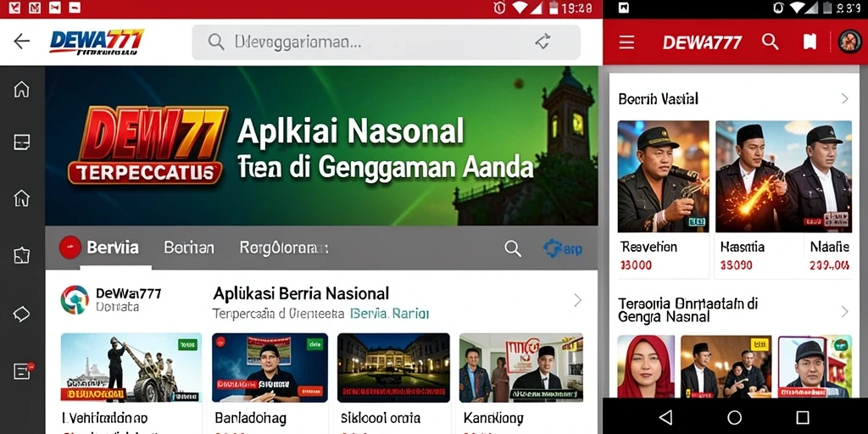This screenshot has height=434, width=868.
Task: Click the alarm icon beside 19:28 clock
Action: tap(499, 8)
